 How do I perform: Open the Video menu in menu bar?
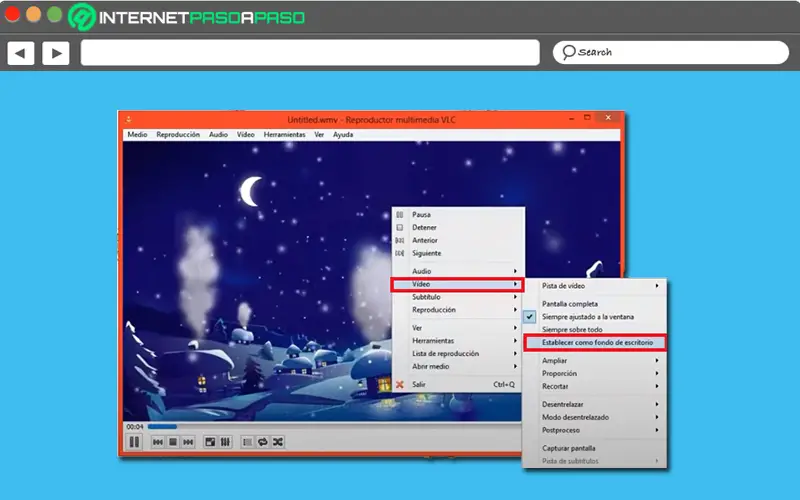(x=245, y=135)
